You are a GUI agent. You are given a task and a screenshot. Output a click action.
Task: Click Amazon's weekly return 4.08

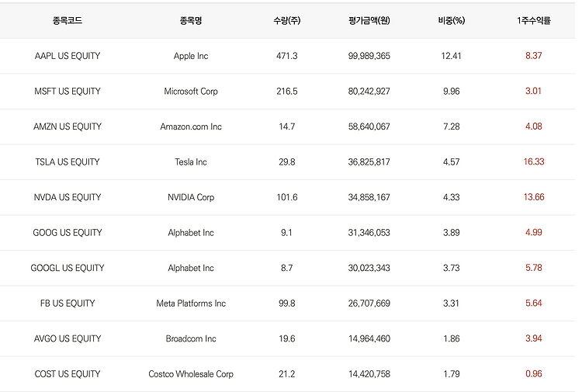(534, 127)
